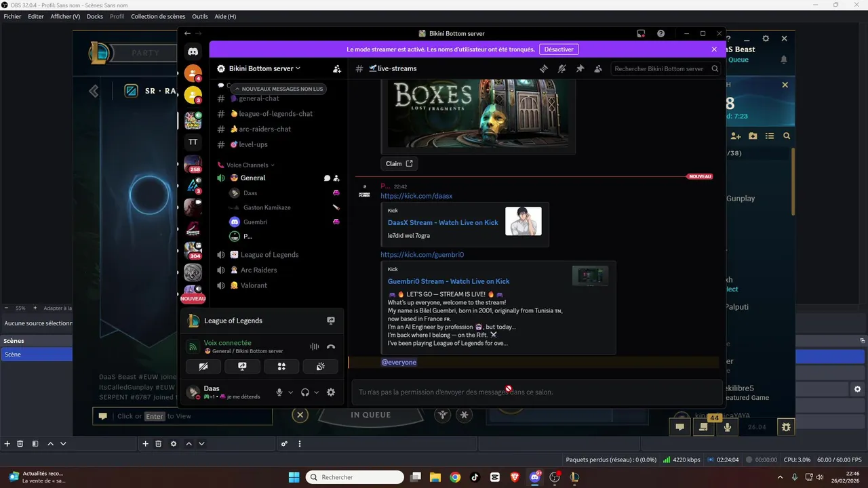Image resolution: width=868 pixels, height=488 pixels.
Task: Start an activity from the voice panel
Action: pos(281,367)
